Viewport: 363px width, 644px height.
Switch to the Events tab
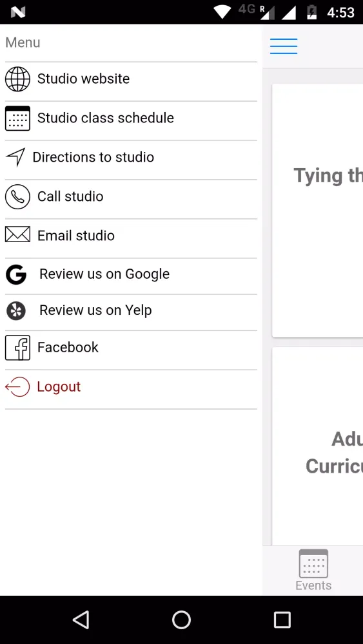pyautogui.click(x=313, y=570)
